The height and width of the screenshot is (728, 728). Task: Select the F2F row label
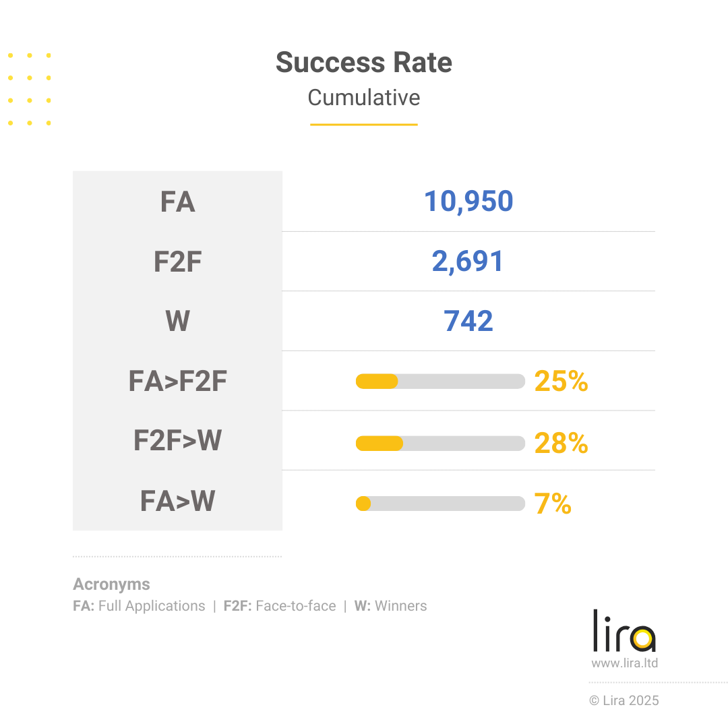pyautogui.click(x=177, y=262)
